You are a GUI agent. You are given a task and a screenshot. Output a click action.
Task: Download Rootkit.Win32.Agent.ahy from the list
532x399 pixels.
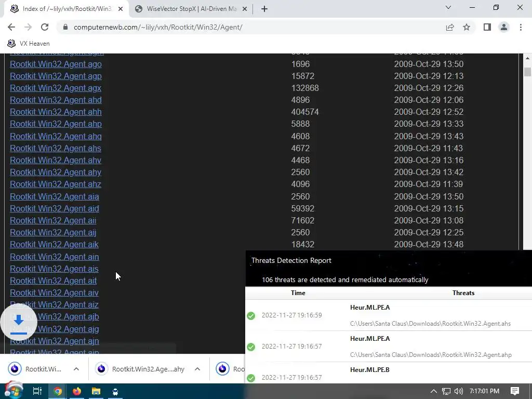(x=55, y=172)
